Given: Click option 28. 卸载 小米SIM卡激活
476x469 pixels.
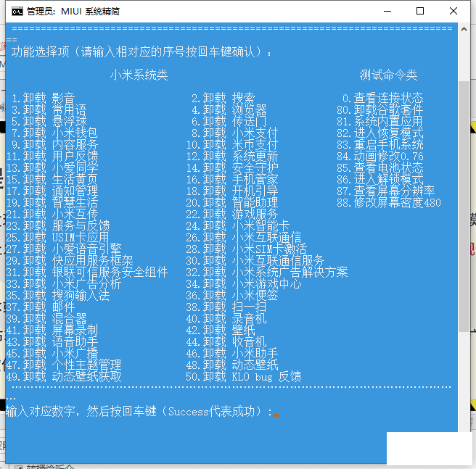Looking at the screenshot, I should (x=246, y=249).
